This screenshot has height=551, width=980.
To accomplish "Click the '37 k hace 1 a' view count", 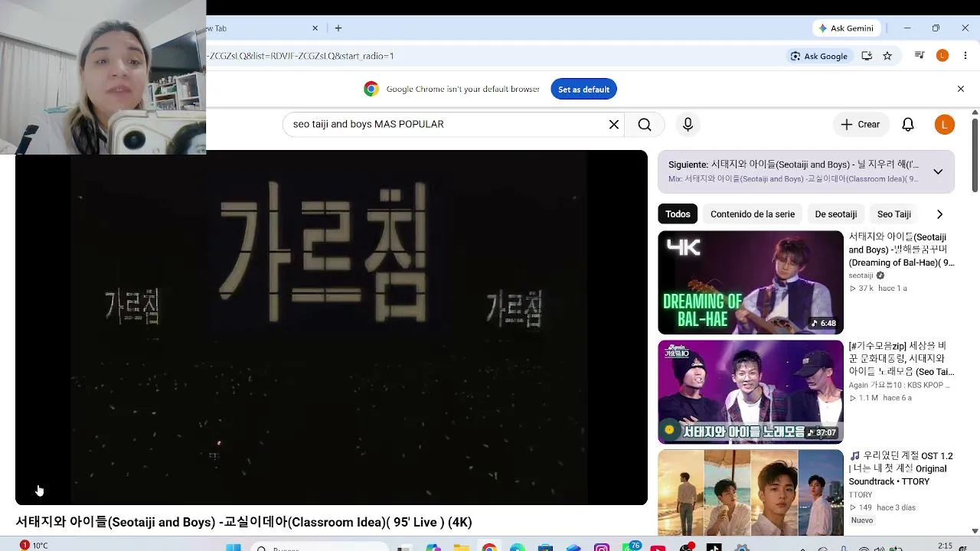I will click(x=878, y=289).
